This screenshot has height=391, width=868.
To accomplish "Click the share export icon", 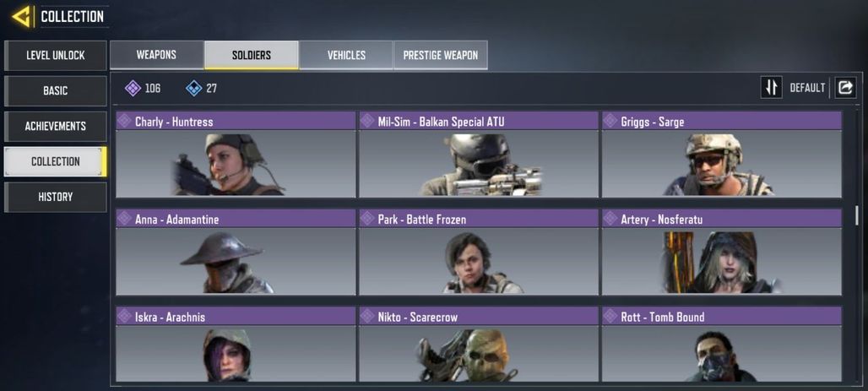I will coord(845,88).
